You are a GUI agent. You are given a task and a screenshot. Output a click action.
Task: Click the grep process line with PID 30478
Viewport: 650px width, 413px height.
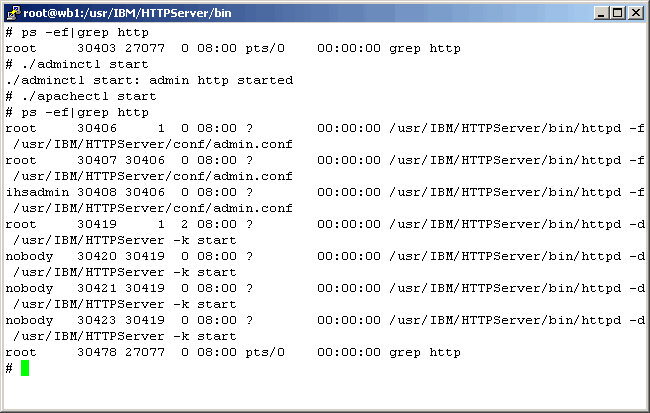pos(232,352)
